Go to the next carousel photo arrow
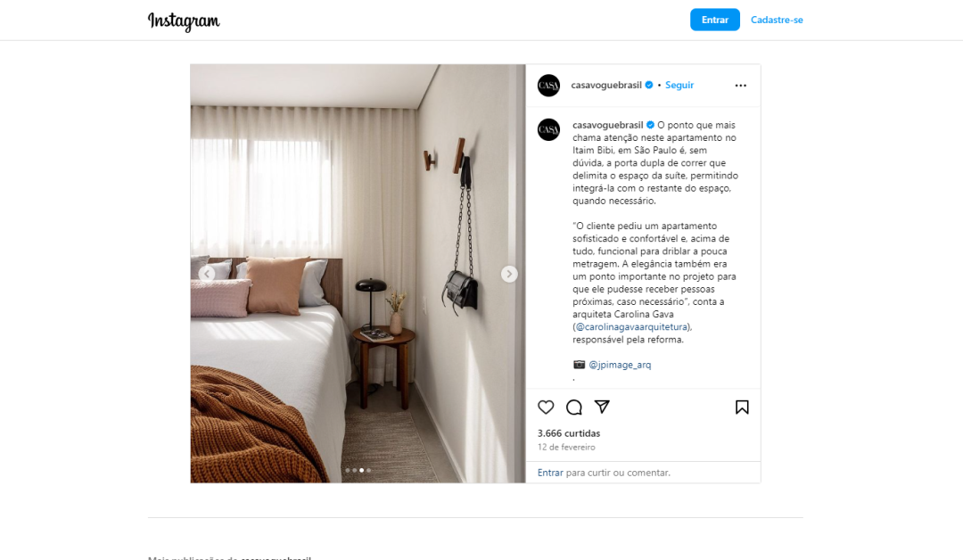Screen dimensions: 963x560 pyautogui.click(x=509, y=274)
